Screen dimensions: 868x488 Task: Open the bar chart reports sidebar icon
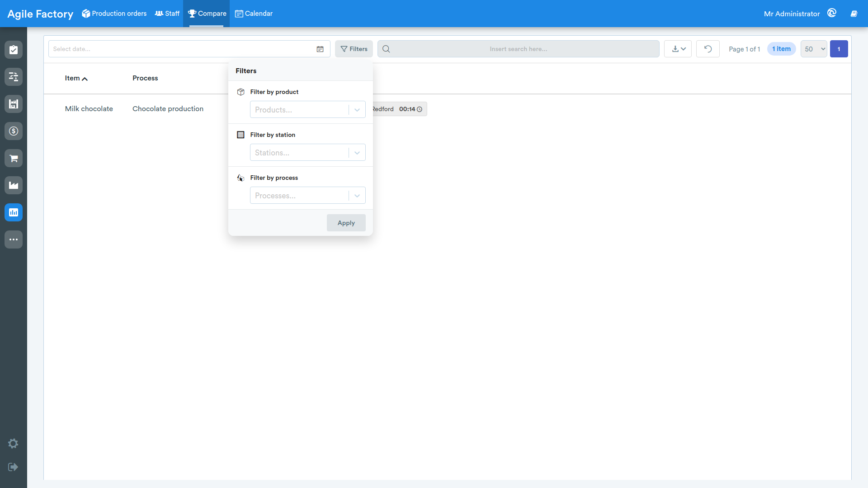pos(14,212)
